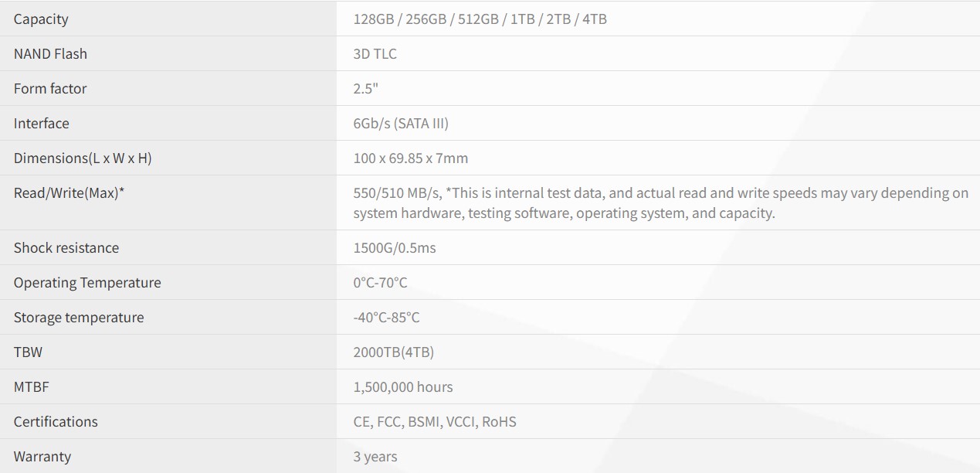Select the '-40°C-85°C' value
Viewport: 980px width, 473px height.
click(x=386, y=317)
